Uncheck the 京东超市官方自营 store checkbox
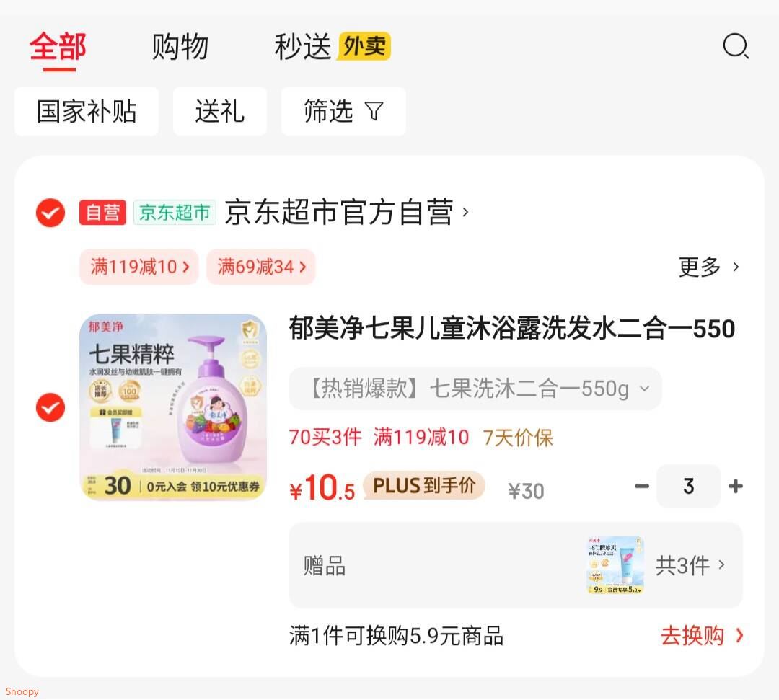 pos(50,213)
